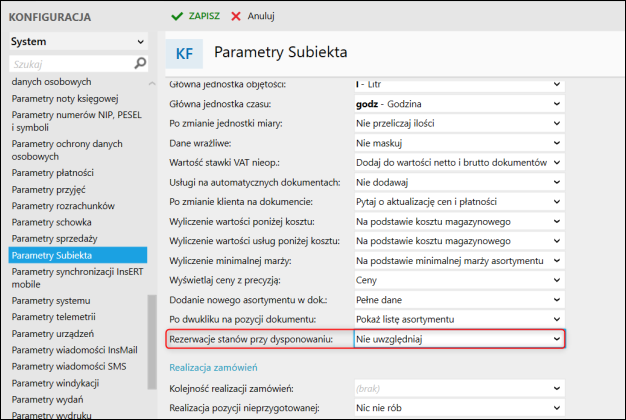Expand Po zmianie jednostki miary dropdown
This screenshot has height=420, width=626.
pos(460,123)
